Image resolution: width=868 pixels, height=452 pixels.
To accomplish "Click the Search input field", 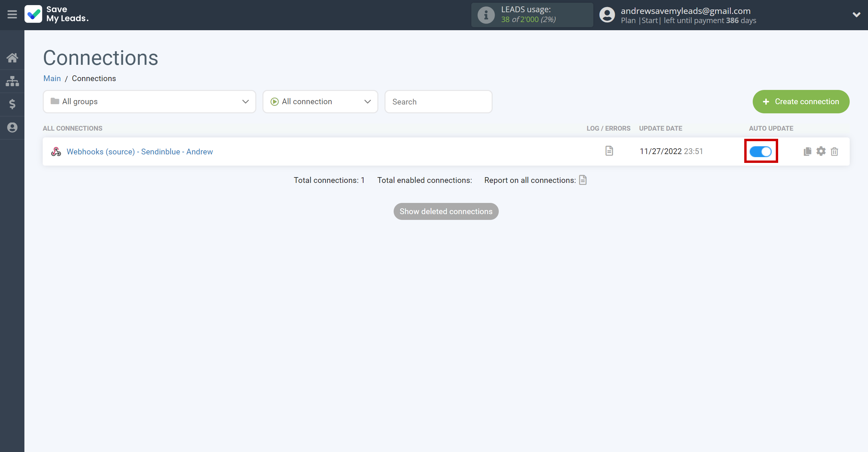I will point(438,102).
